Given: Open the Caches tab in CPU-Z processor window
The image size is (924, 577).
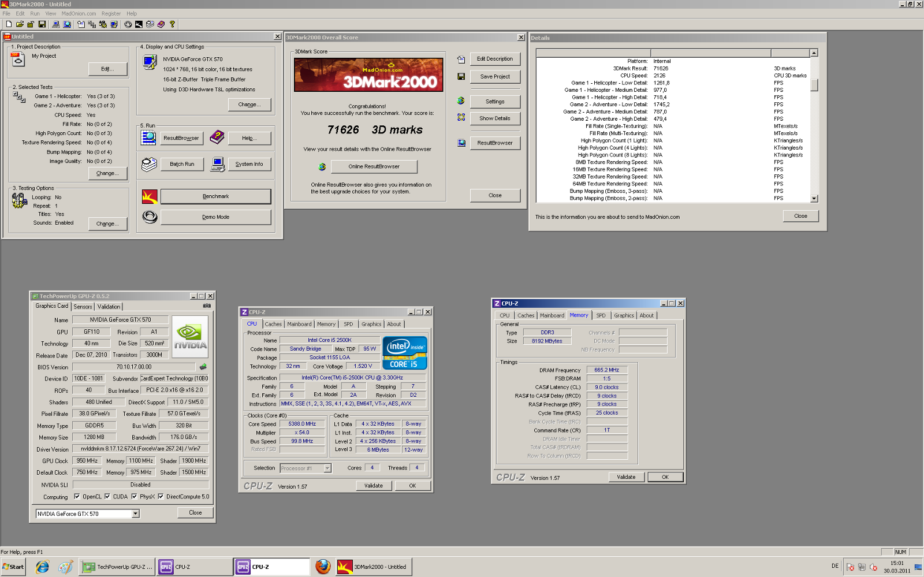Looking at the screenshot, I should tap(273, 324).
